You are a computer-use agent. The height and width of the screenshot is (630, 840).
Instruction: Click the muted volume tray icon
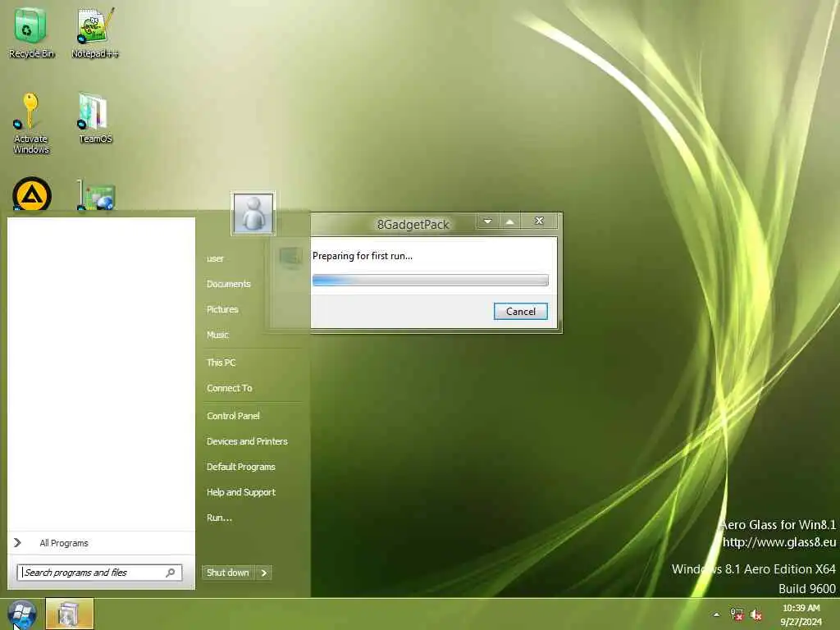coord(756,614)
